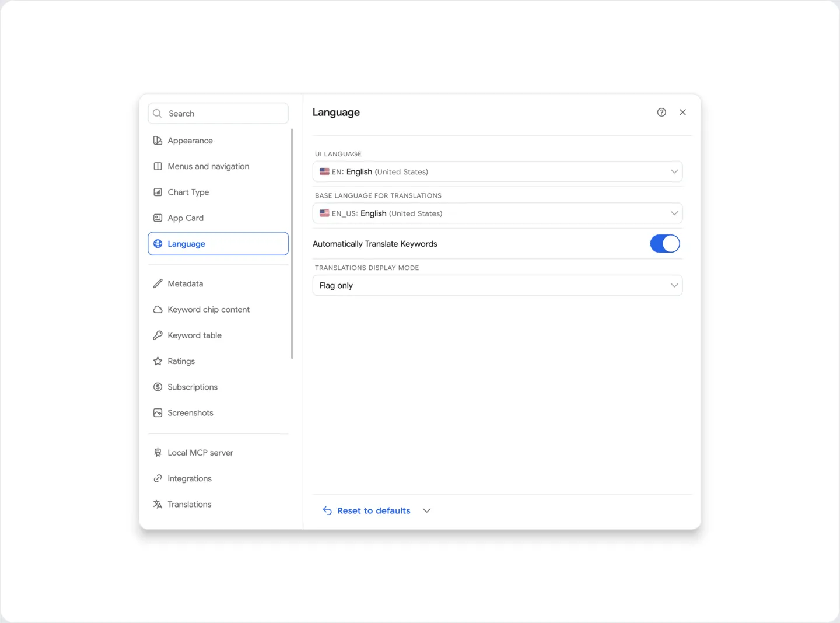Open Base Language for Translations dropdown
Screen dimensions: 840x623
498,213
